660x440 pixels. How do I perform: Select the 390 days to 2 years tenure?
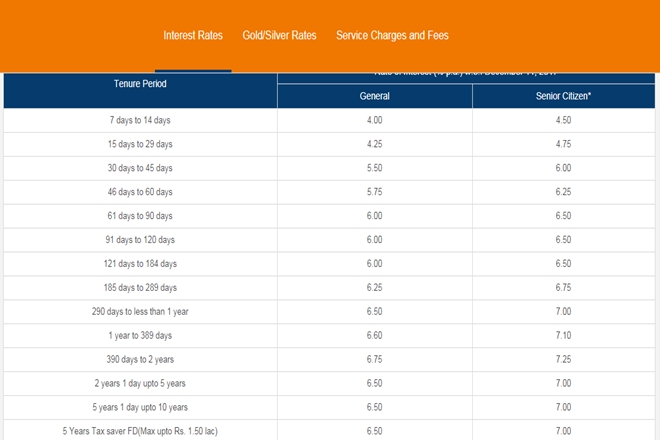tap(140, 360)
